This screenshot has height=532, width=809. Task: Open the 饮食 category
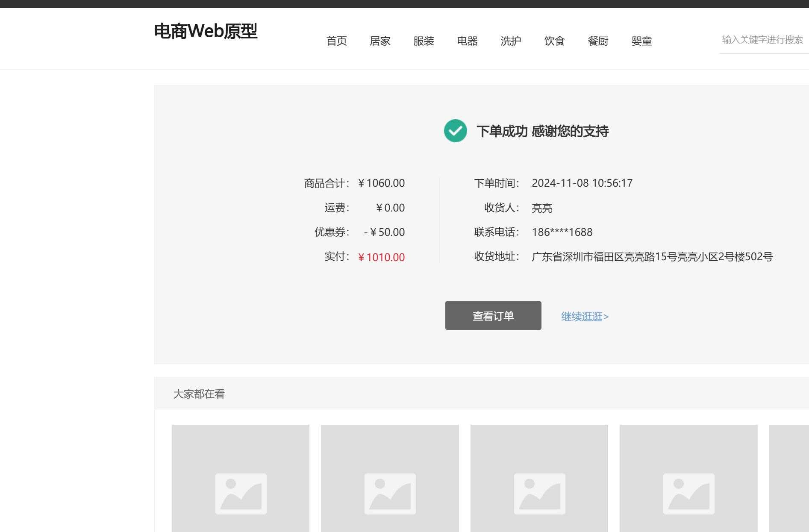tap(555, 41)
